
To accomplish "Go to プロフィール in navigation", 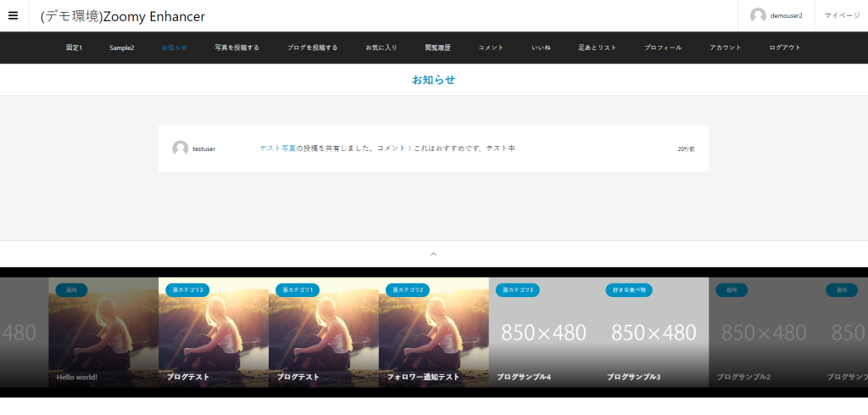I will pyautogui.click(x=662, y=48).
